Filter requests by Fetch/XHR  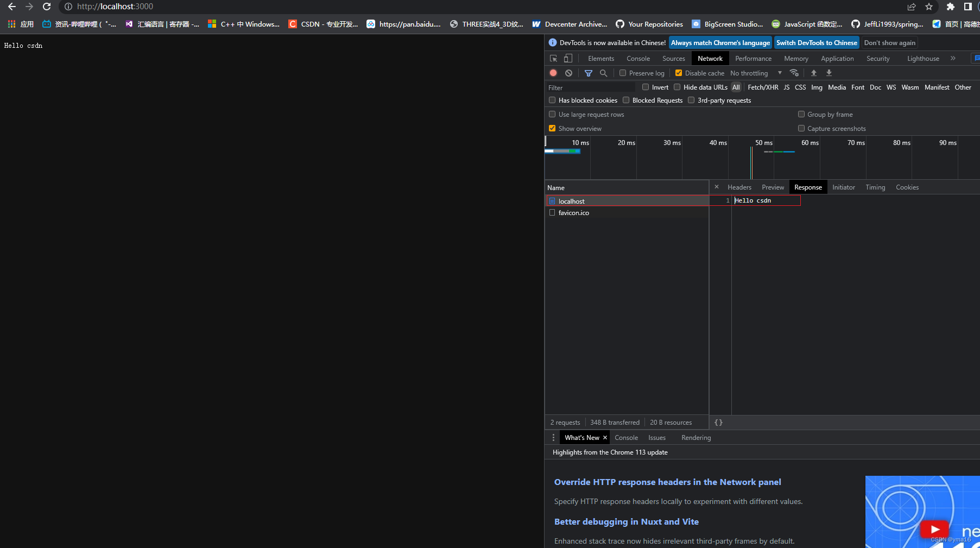763,87
